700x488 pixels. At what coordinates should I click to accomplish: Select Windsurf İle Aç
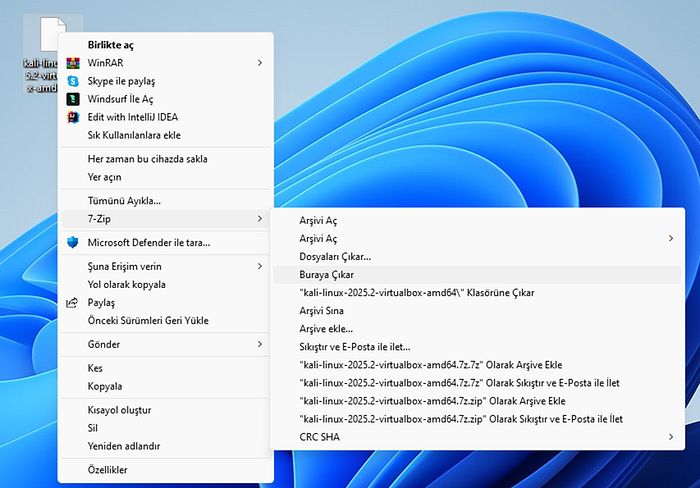pos(166,99)
